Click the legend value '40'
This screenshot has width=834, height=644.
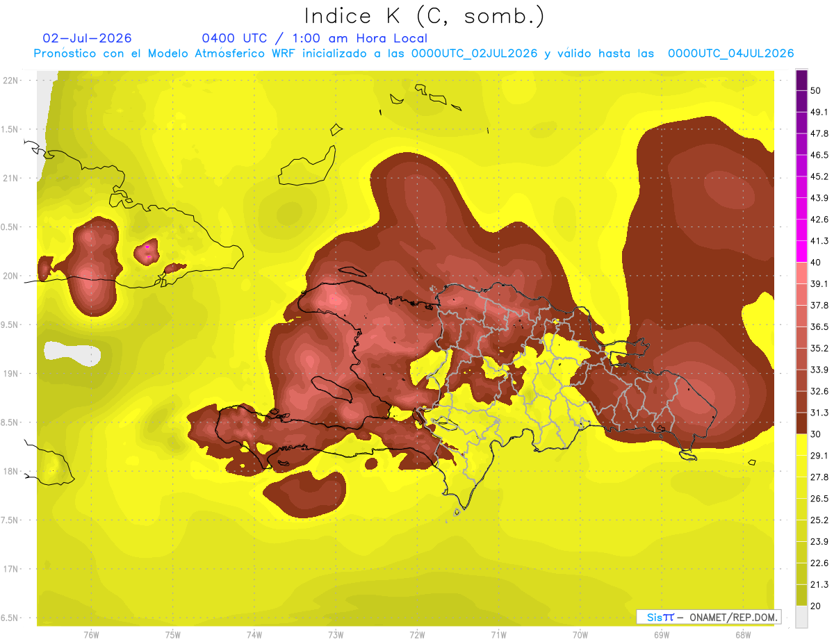click(x=816, y=263)
